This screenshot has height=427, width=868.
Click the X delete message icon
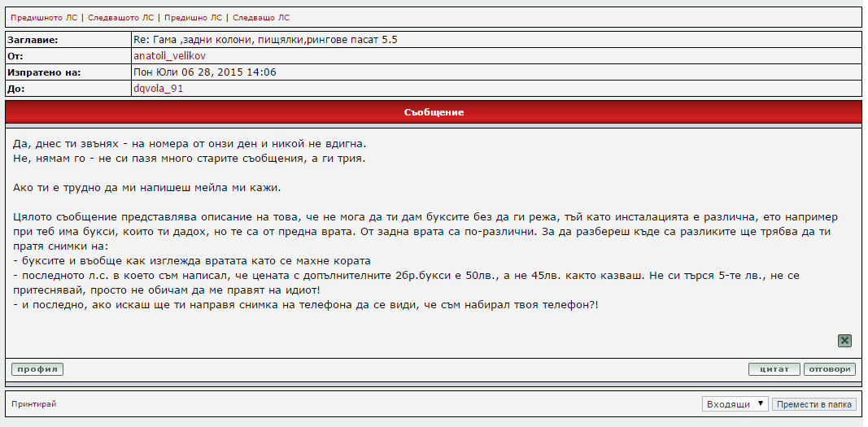844,341
